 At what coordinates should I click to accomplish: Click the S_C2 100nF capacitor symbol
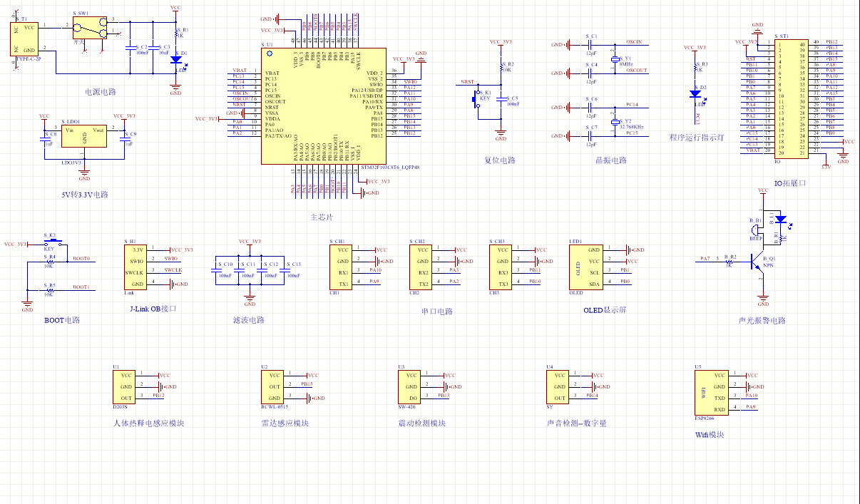click(130, 48)
